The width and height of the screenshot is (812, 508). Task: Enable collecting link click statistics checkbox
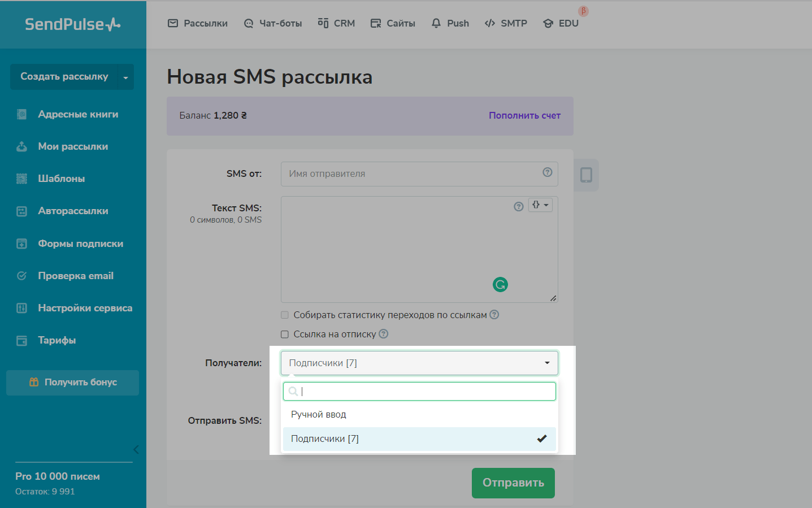click(285, 315)
